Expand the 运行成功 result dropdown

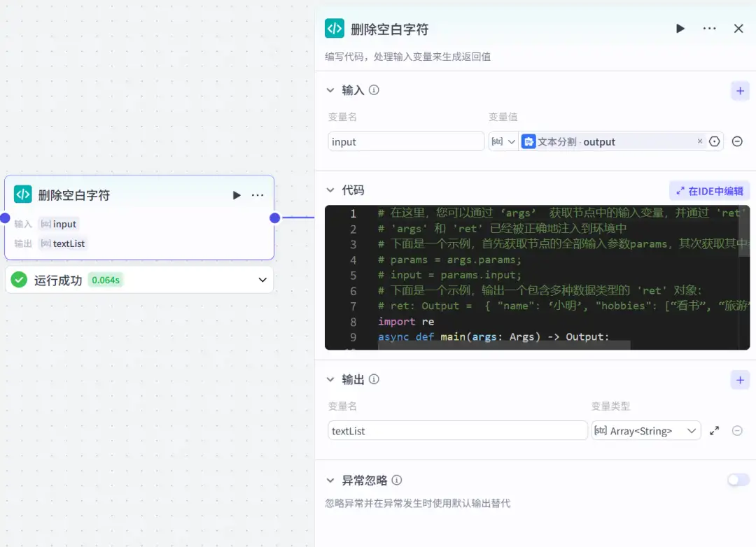(262, 280)
